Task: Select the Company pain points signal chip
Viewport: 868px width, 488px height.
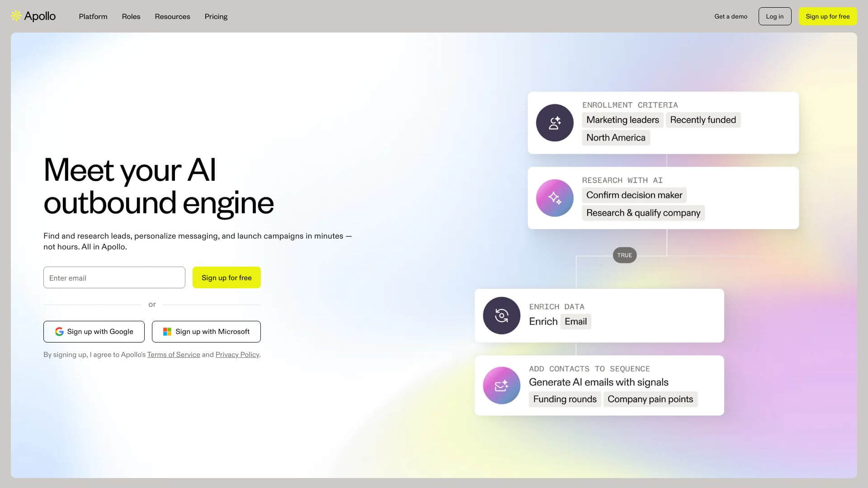Action: (x=650, y=399)
